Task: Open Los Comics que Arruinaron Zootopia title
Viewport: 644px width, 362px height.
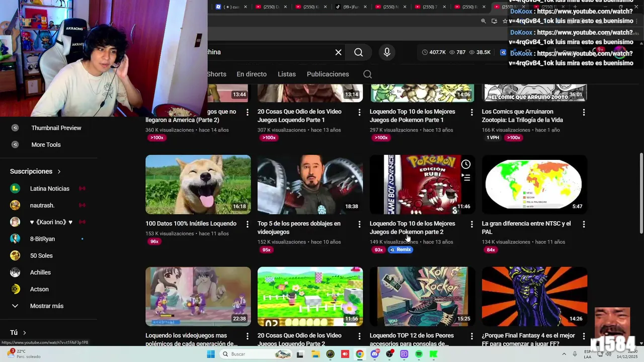Action: (522, 116)
